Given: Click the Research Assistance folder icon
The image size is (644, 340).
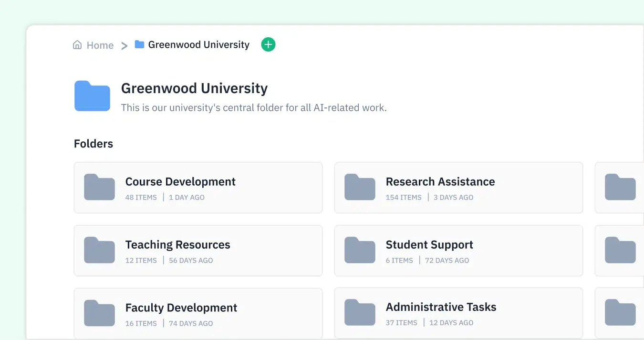Looking at the screenshot, I should [x=360, y=187].
